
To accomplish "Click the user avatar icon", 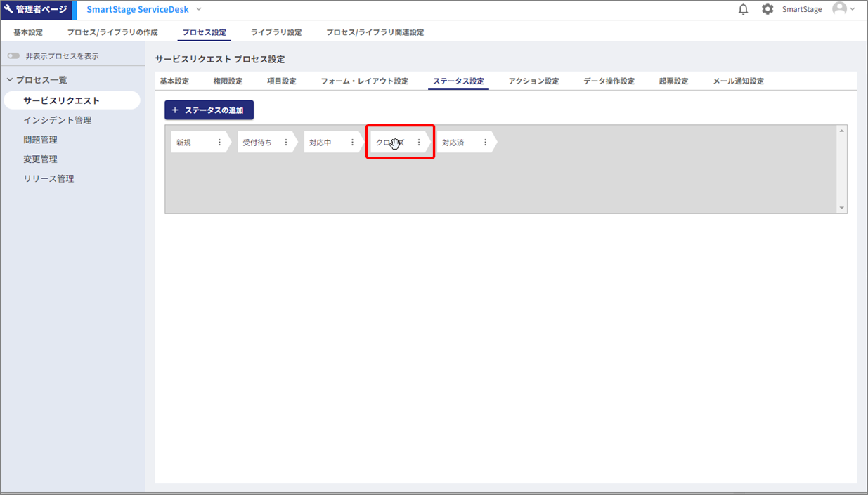I will tap(839, 9).
